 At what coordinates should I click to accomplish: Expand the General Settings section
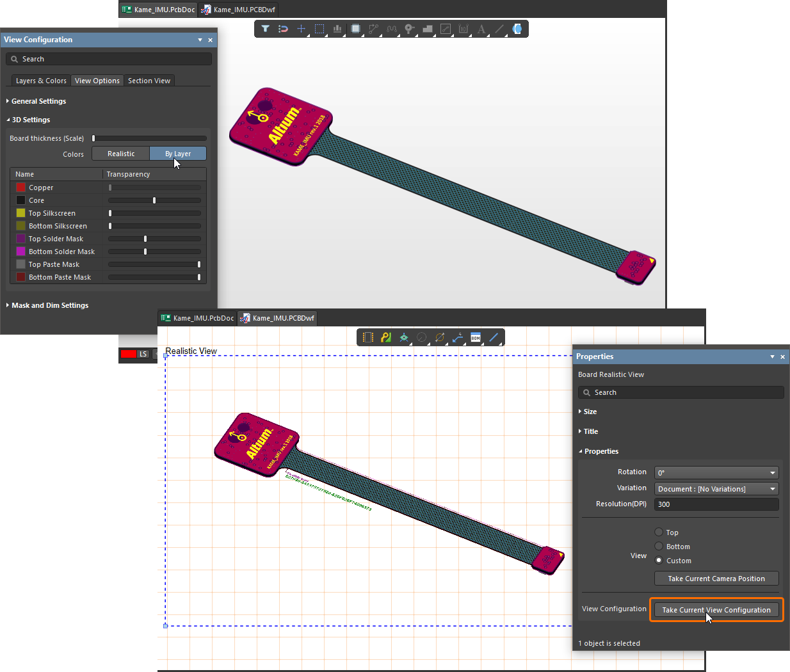38,101
